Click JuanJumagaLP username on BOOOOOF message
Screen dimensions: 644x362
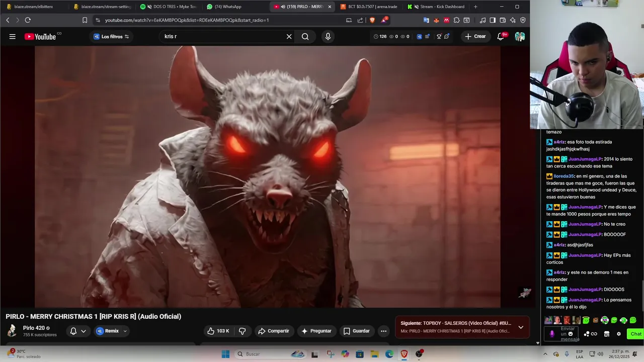point(585,234)
